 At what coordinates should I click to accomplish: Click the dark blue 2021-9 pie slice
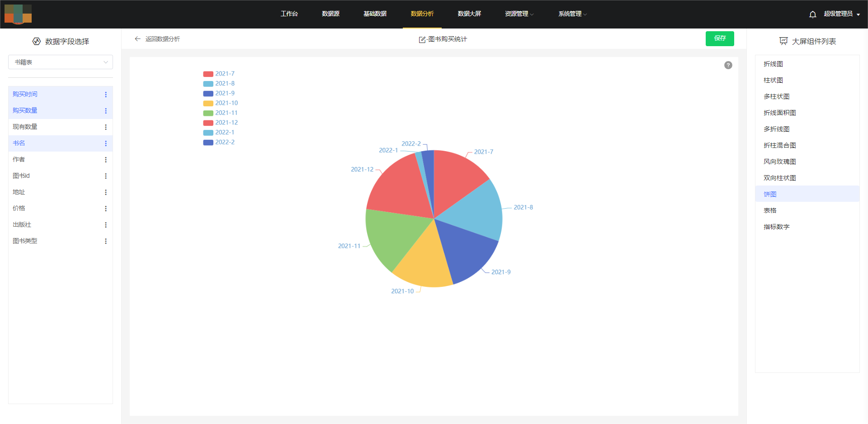(x=468, y=249)
